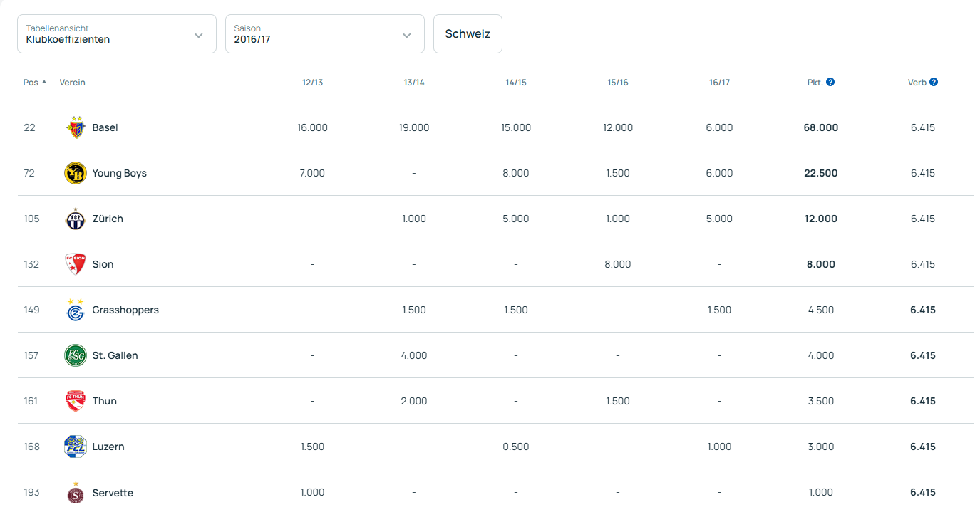The image size is (980, 522).
Task: Click the Young Boys club logo
Action: tap(76, 173)
